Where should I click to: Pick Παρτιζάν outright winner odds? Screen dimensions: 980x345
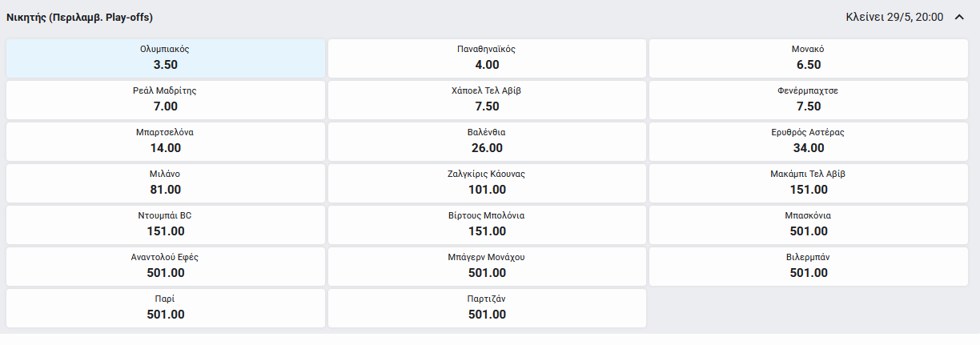pos(487,307)
